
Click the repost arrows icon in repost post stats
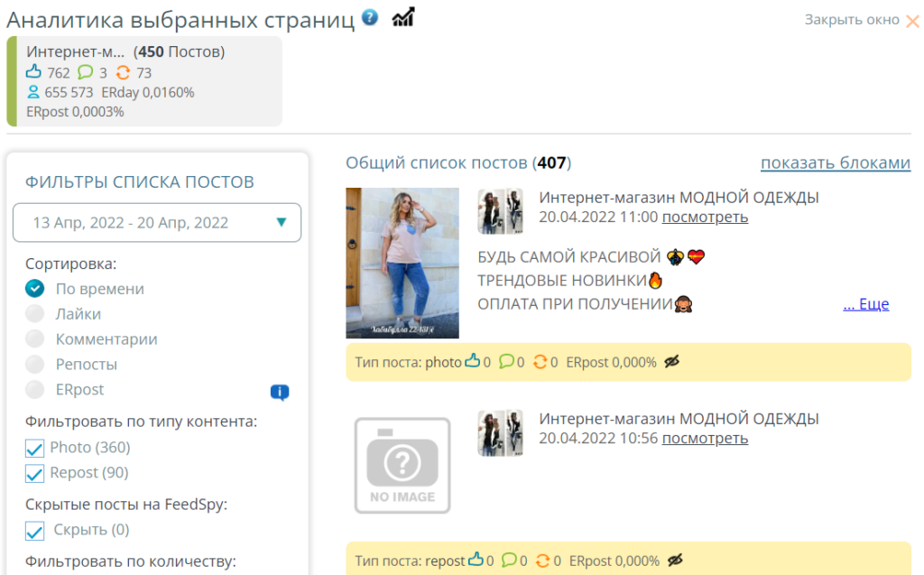point(541,561)
